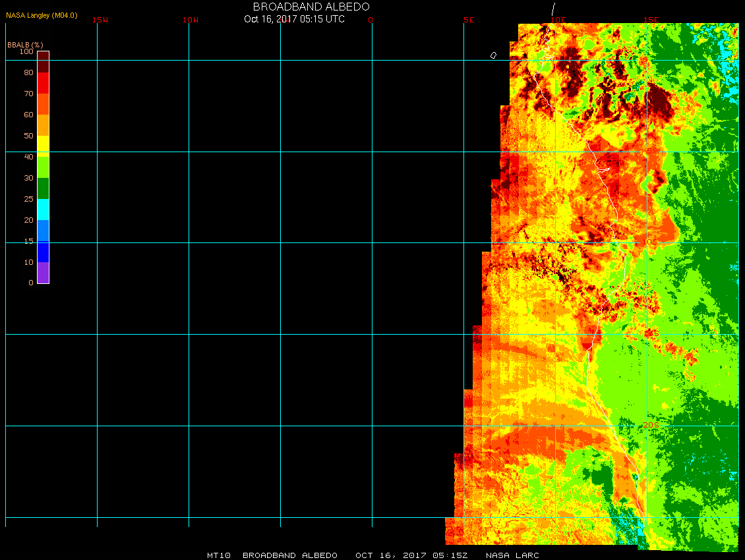Click the 20S latitude label on the map
The width and height of the screenshot is (745, 560).
click(x=651, y=426)
